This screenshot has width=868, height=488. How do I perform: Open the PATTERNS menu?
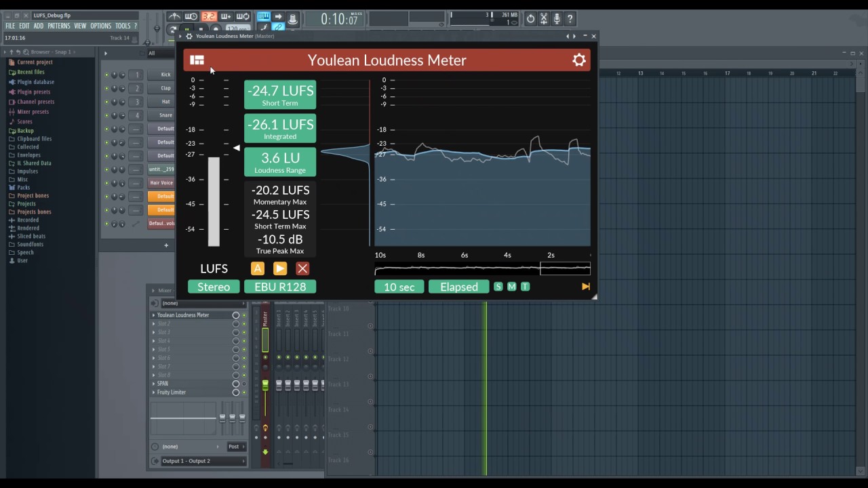[59, 26]
